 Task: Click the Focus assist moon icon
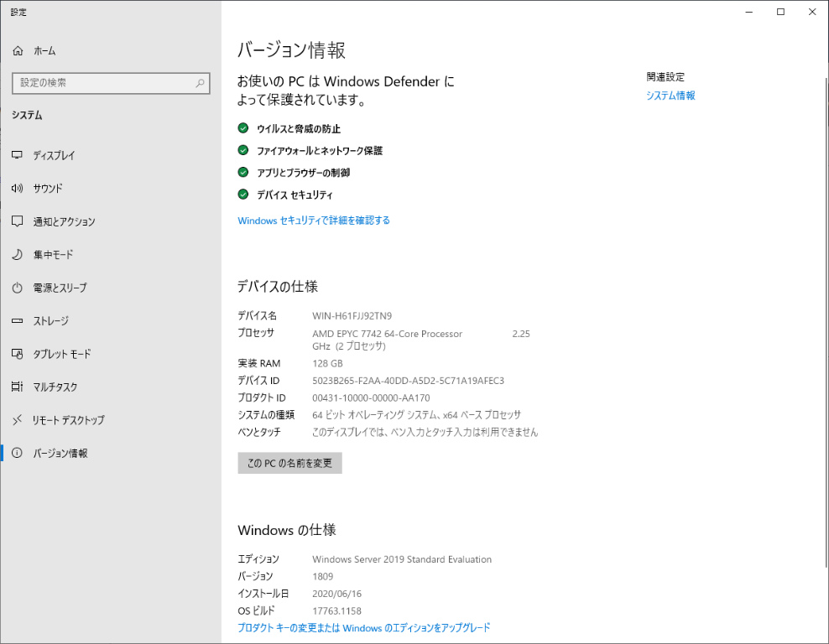coord(17,255)
